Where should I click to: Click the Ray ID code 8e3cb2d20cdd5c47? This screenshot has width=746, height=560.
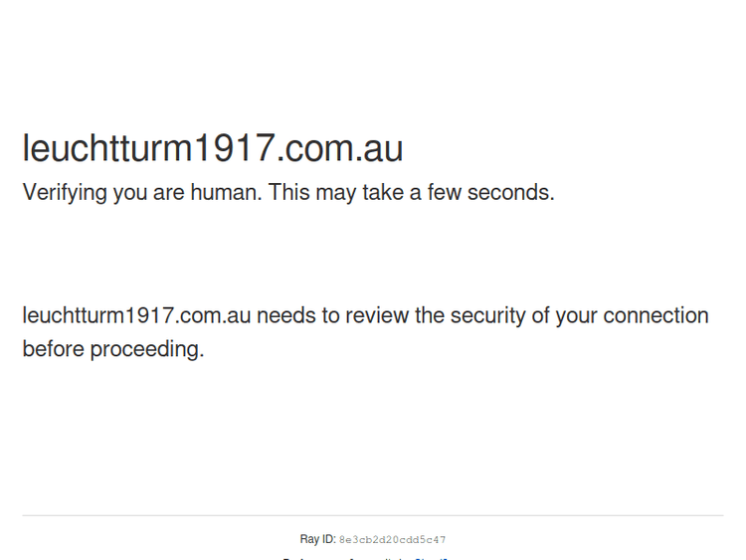[392, 540]
